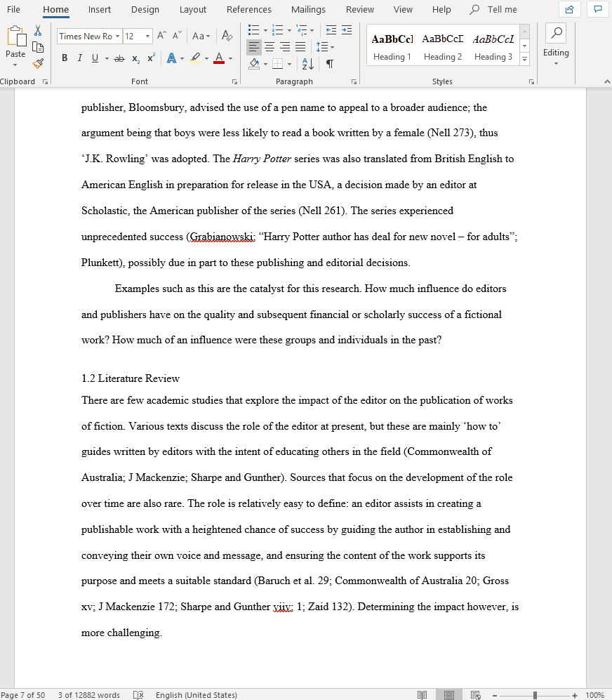The height and width of the screenshot is (700, 612).
Task: Toggle bold formatting
Action: (x=64, y=58)
